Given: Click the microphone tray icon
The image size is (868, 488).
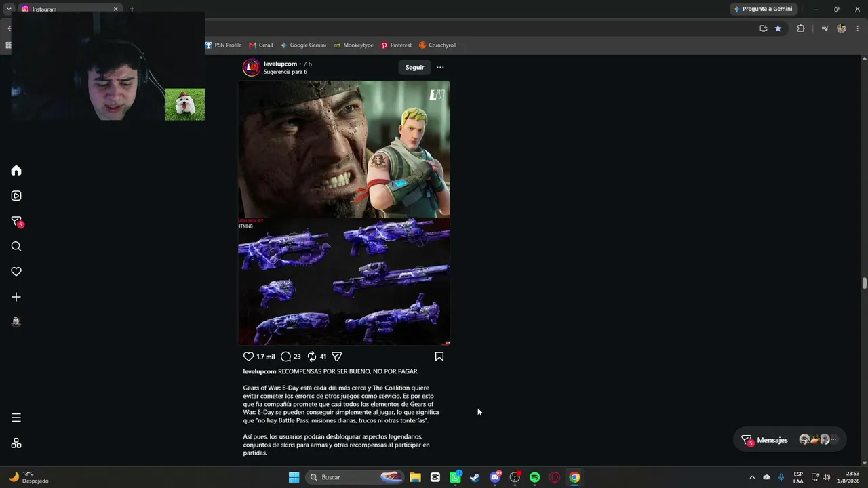Looking at the screenshot, I should (x=781, y=477).
